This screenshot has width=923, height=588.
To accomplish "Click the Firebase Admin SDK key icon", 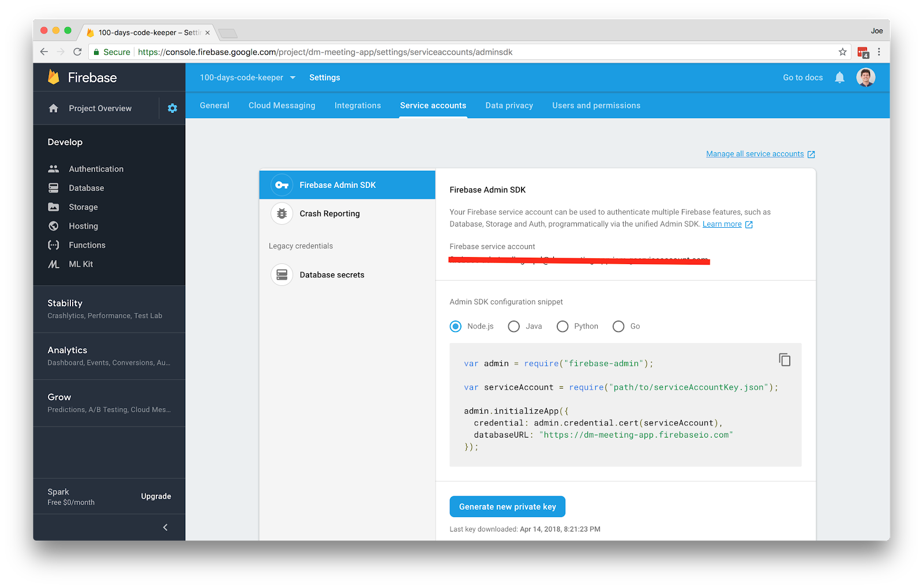I will 282,185.
